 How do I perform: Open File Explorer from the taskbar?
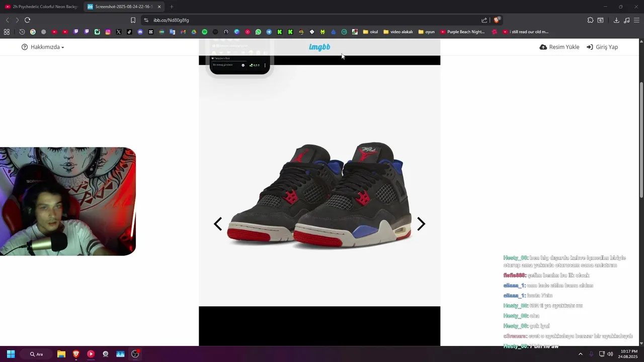click(61, 354)
